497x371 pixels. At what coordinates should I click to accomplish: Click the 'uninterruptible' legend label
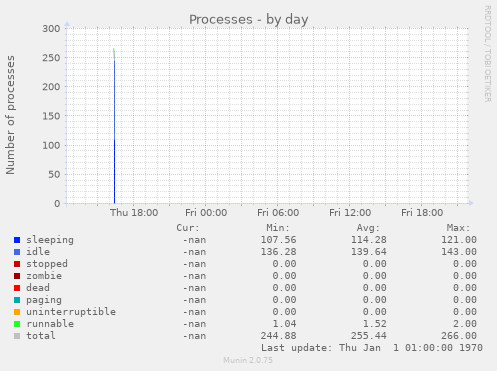pos(71,312)
